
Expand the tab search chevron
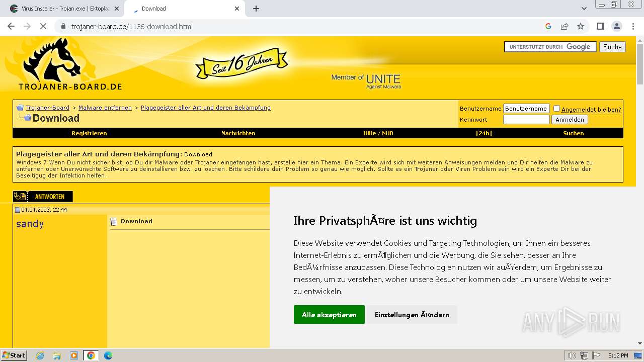584,9
